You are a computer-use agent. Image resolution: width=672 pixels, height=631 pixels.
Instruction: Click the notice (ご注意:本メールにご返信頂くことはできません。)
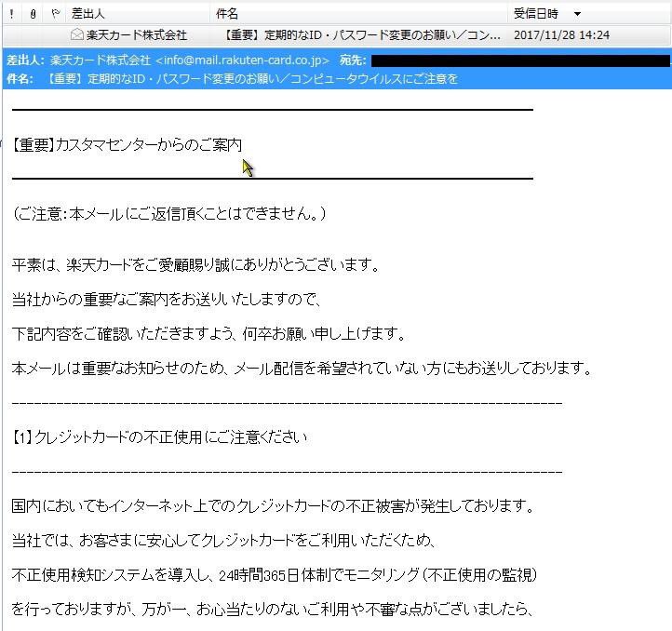[x=169, y=213]
